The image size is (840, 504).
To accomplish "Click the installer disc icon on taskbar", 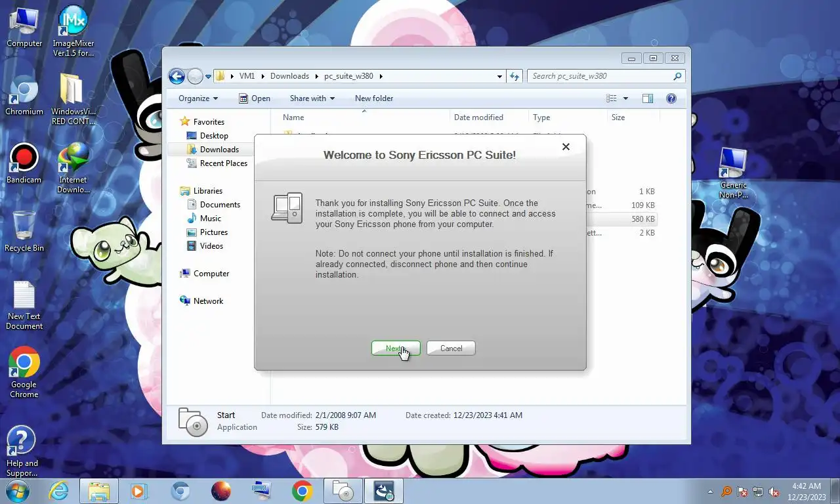I will (343, 491).
